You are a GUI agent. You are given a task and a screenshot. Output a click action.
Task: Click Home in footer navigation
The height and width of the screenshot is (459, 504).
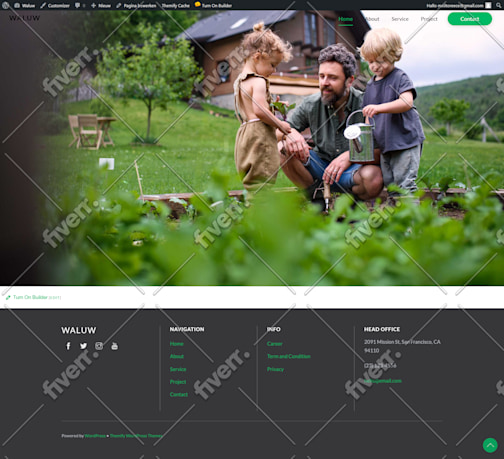[x=177, y=344]
